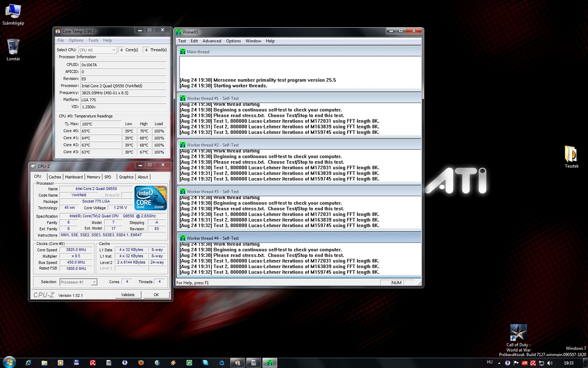Open the Options menu in Core Temp
This screenshot has width=588, height=368.
click(x=76, y=40)
